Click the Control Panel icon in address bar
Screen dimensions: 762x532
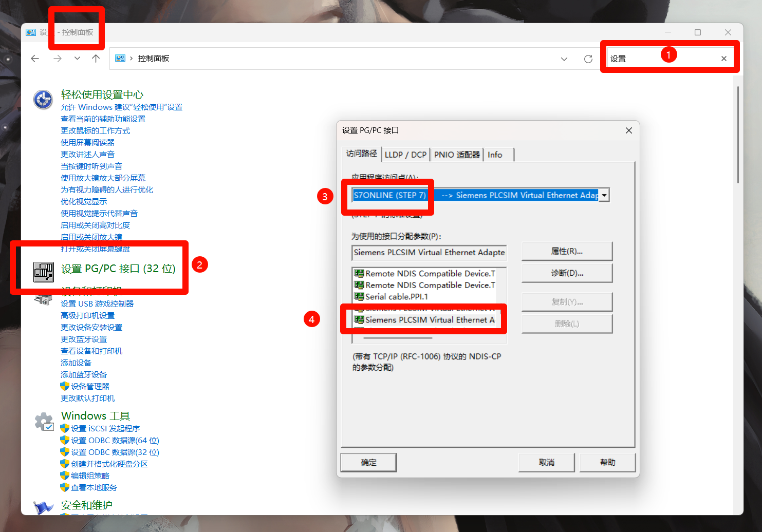(x=120, y=58)
